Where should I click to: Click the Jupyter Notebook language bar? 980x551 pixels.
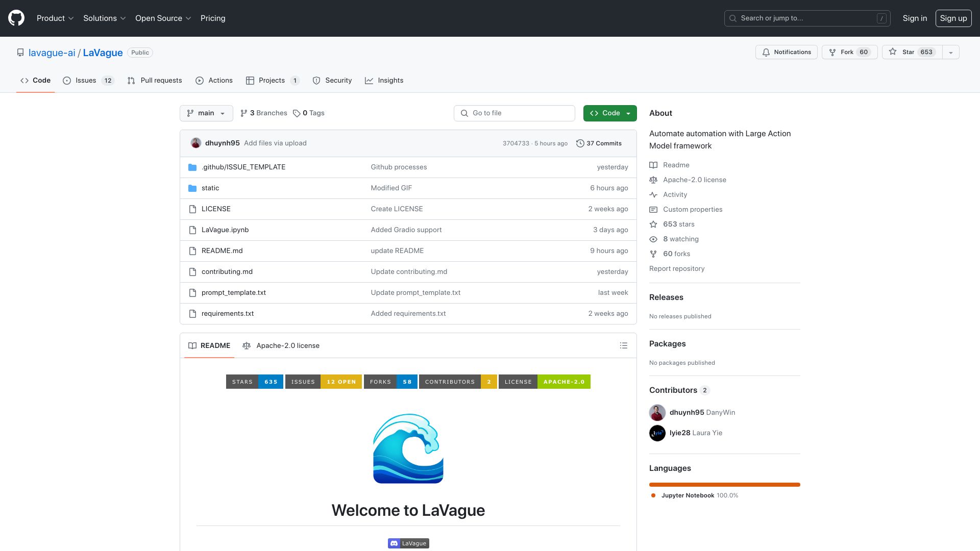point(725,485)
